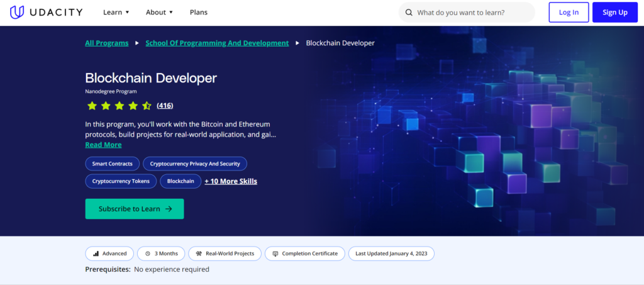Click the Completion Certificate badge
The height and width of the screenshot is (285, 644).
click(305, 254)
